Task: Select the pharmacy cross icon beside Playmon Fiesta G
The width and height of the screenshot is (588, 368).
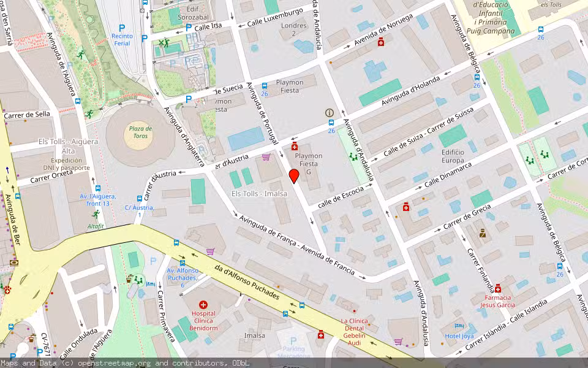Action: coord(294,147)
